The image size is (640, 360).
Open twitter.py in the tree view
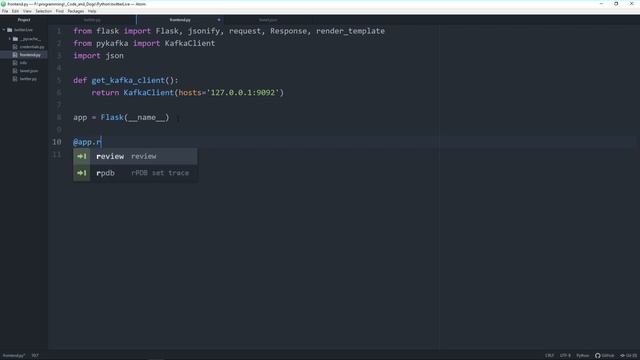[28, 79]
